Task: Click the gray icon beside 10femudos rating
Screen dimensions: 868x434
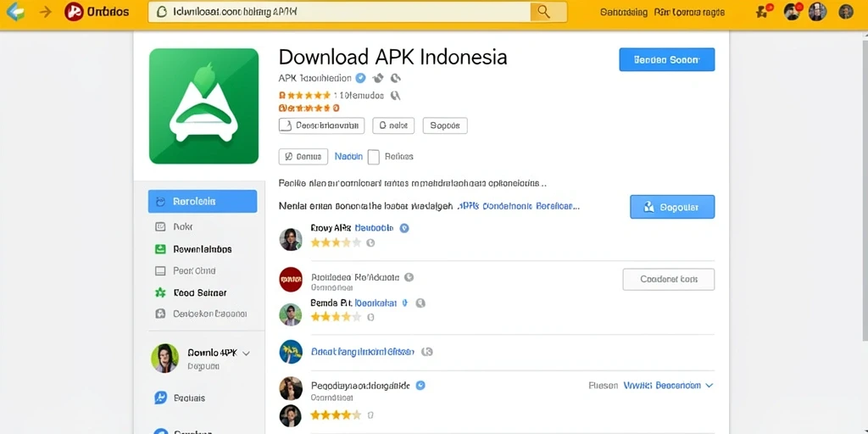Action: pyautogui.click(x=395, y=95)
